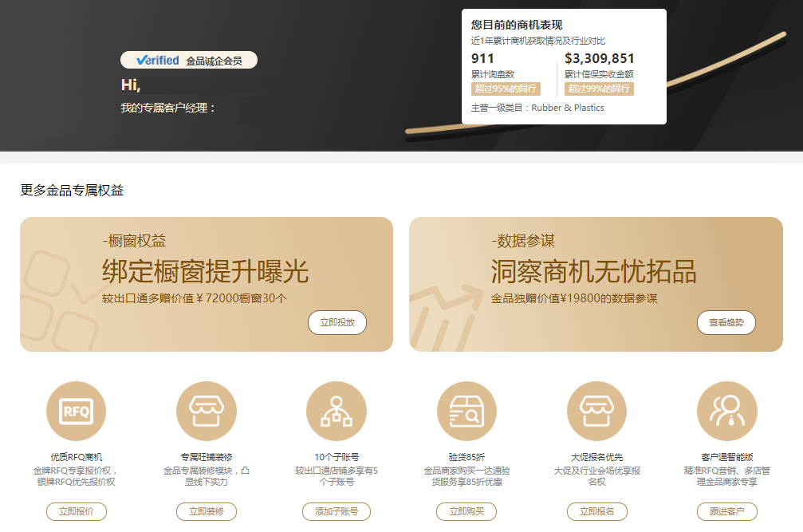Viewport: 803px width, 532px height.
Task: Click the 10个子账号 hierarchy icon
Action: 336,412
